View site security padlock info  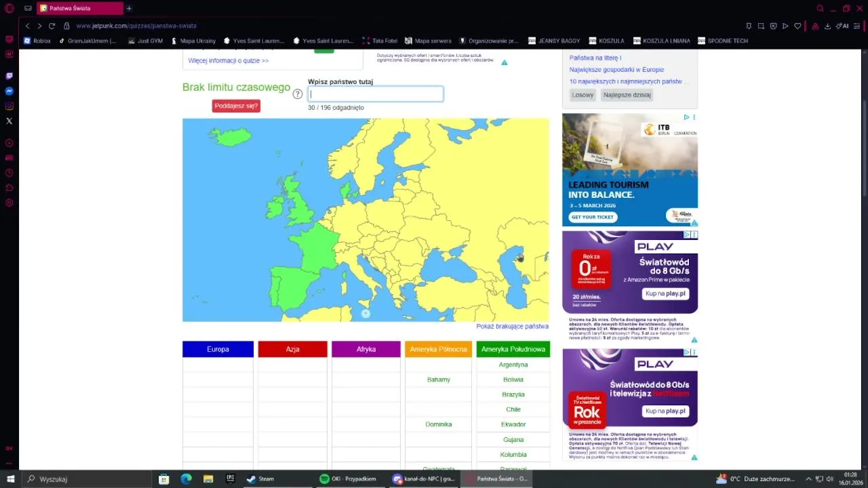point(66,26)
